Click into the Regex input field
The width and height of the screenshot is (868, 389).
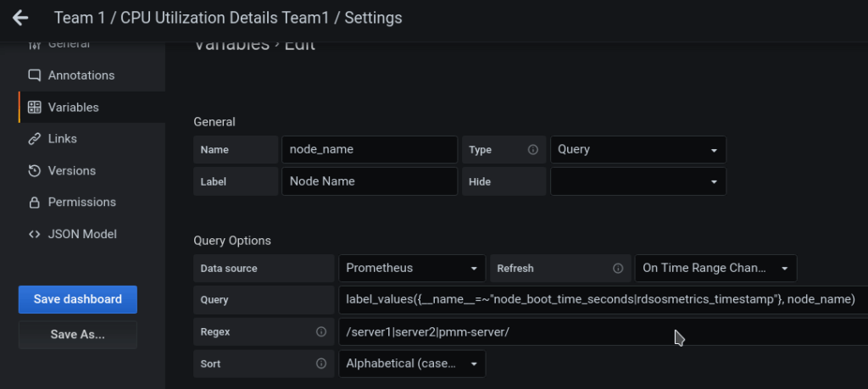pos(593,332)
